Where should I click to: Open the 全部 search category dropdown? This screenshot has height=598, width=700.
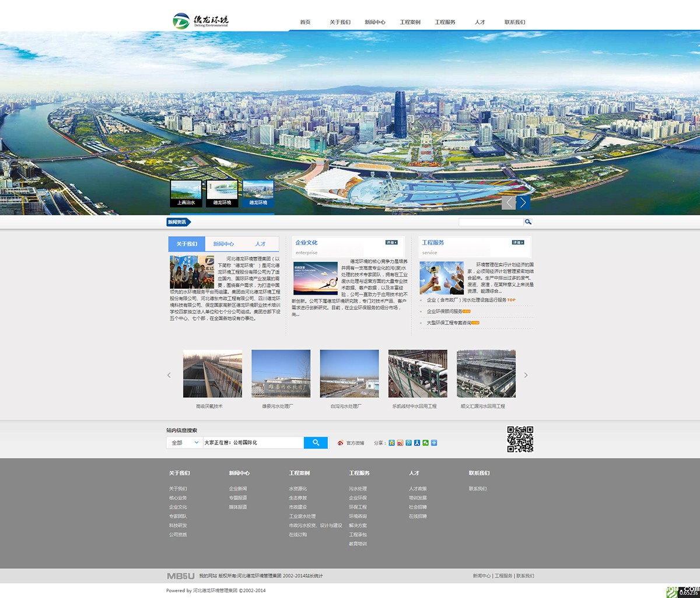(184, 443)
